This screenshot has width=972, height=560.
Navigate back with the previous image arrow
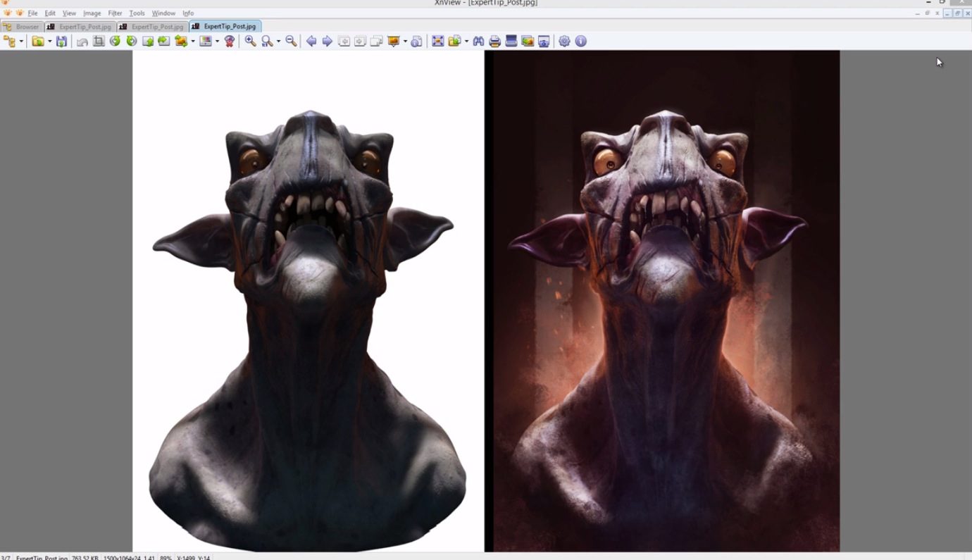pyautogui.click(x=310, y=41)
